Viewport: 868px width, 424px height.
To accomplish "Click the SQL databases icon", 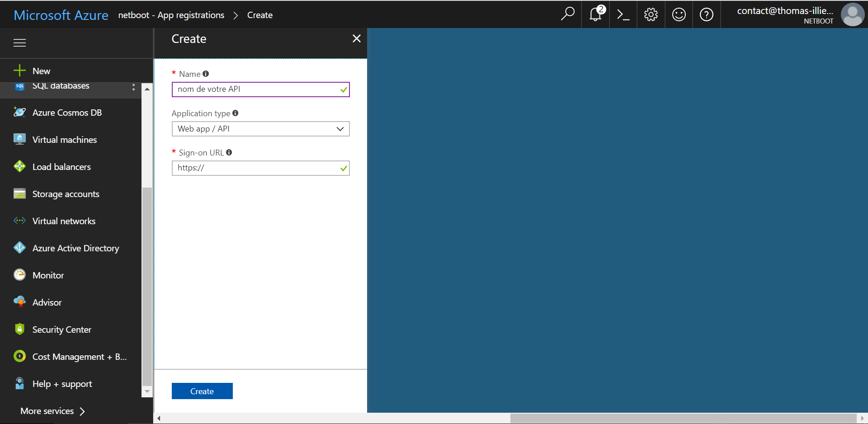I will coord(19,86).
